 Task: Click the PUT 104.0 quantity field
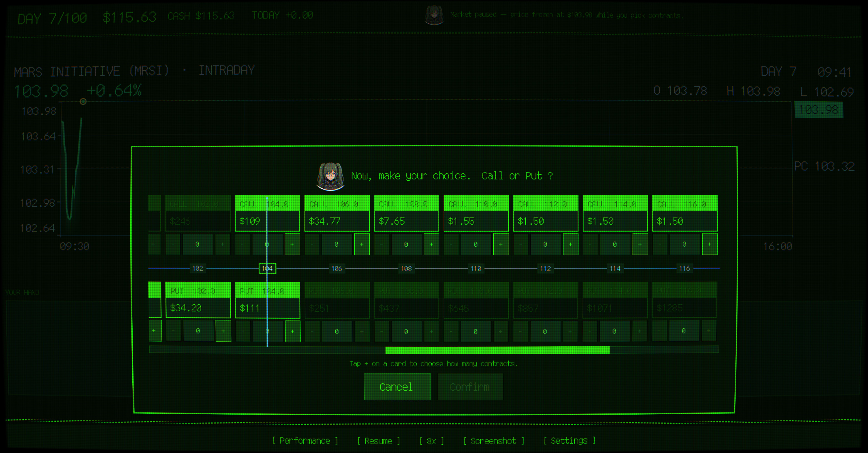tap(267, 331)
